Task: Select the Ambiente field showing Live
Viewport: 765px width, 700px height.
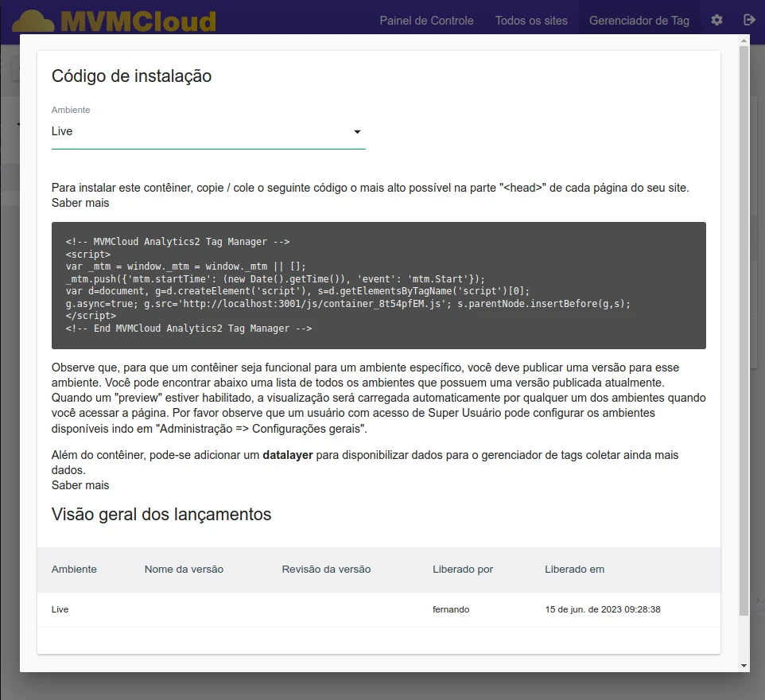Action: click(x=199, y=132)
